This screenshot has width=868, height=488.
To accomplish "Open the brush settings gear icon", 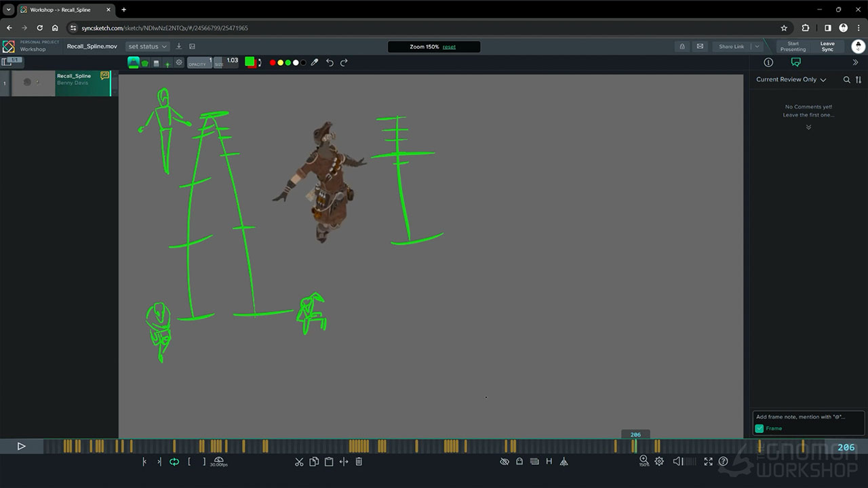I will [179, 62].
